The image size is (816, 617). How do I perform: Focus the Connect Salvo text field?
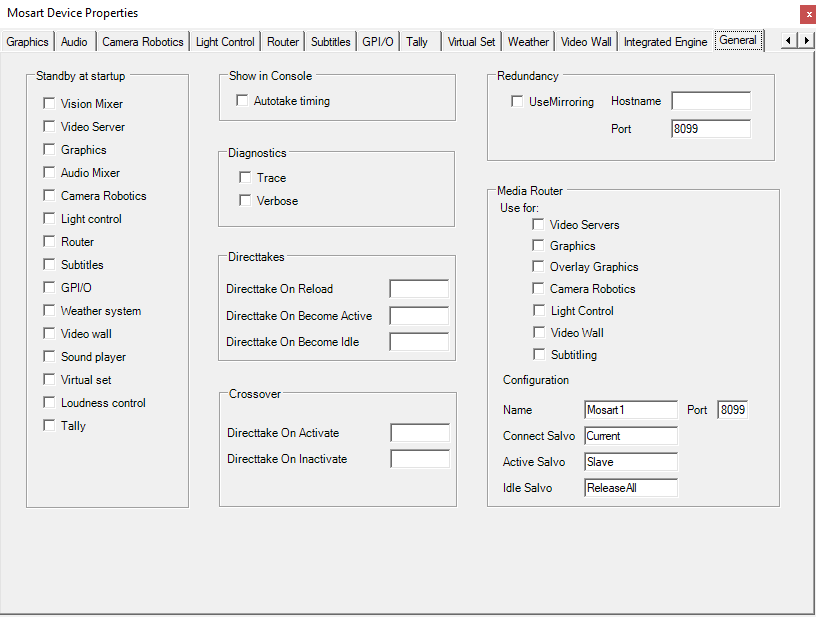click(x=630, y=436)
